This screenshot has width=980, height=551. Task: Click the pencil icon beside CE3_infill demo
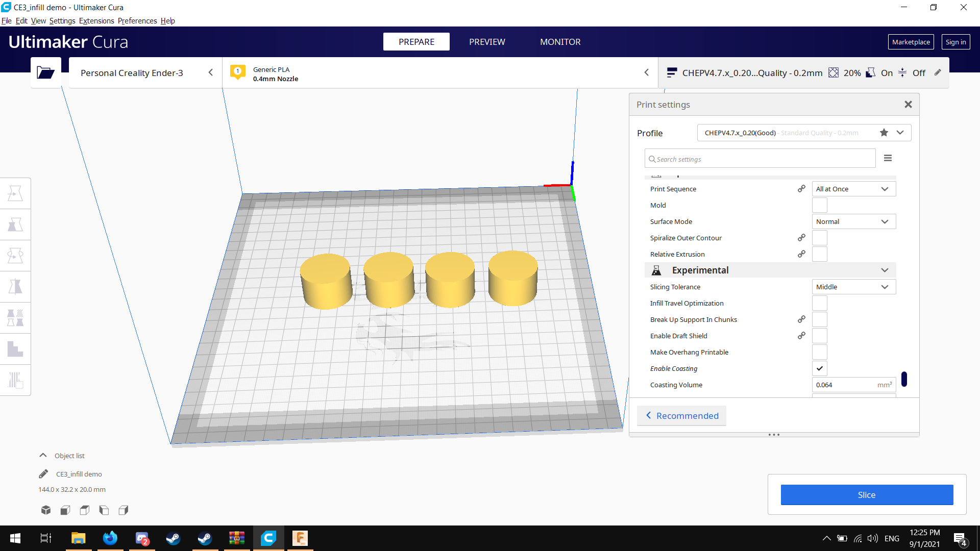pyautogui.click(x=43, y=474)
